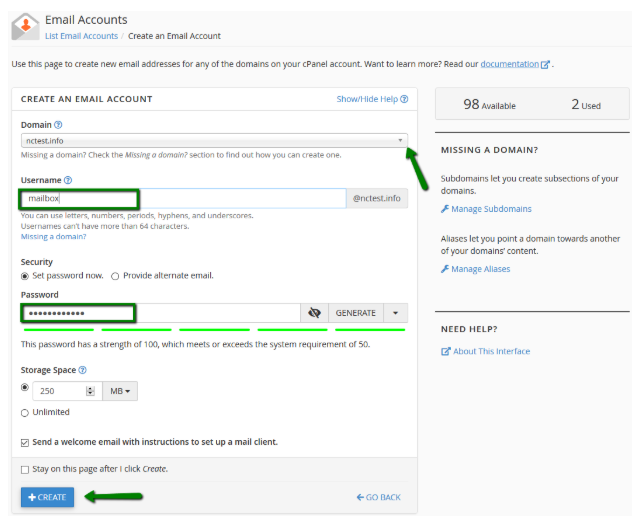
Task: Select the Set password now option
Action: [25, 276]
